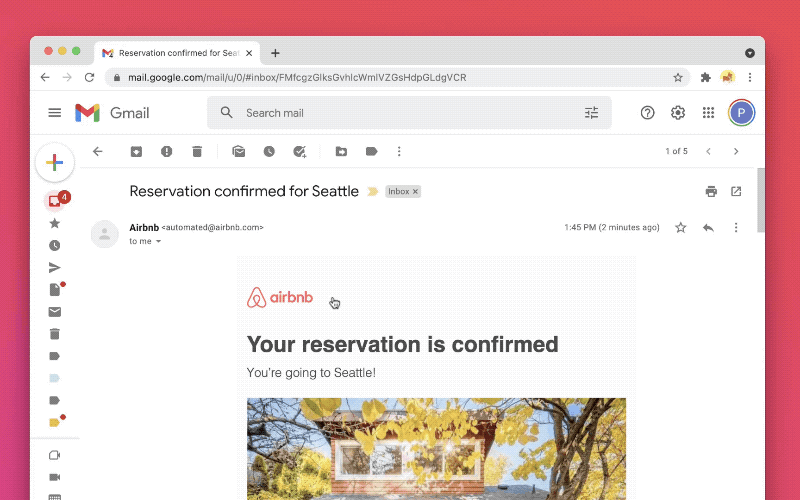Add the email to Tasks

pyautogui.click(x=299, y=152)
